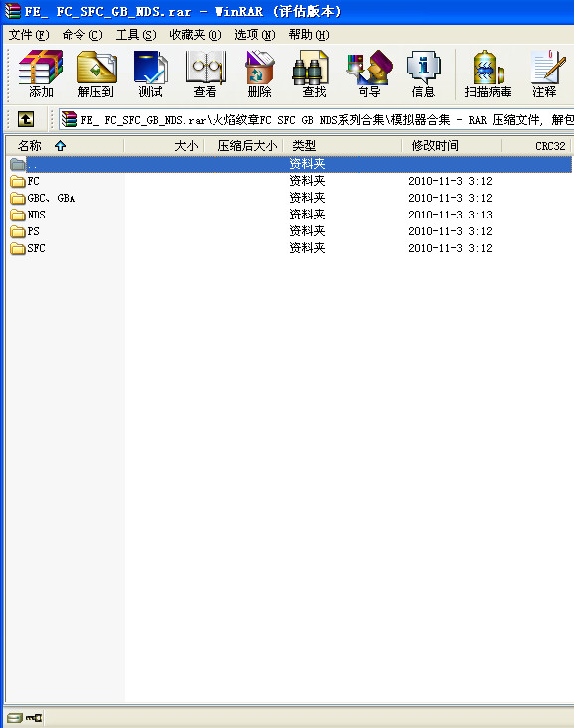Launch the Wizard (向导) tool
574x728 pixels.
(x=369, y=73)
